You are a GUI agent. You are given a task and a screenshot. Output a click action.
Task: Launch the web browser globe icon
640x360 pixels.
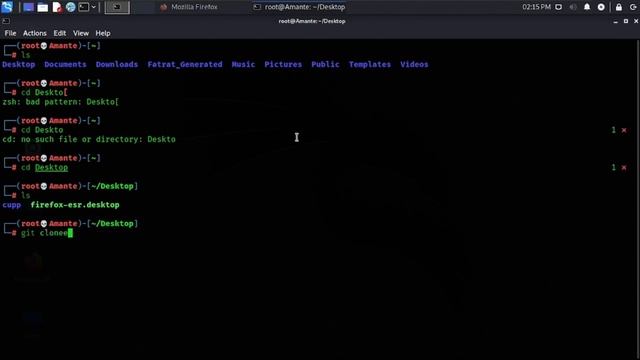click(70, 7)
